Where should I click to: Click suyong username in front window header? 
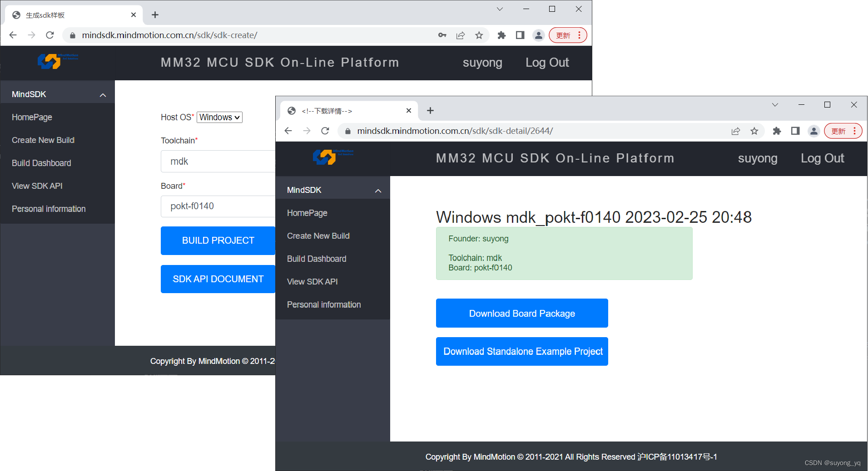[x=758, y=158]
